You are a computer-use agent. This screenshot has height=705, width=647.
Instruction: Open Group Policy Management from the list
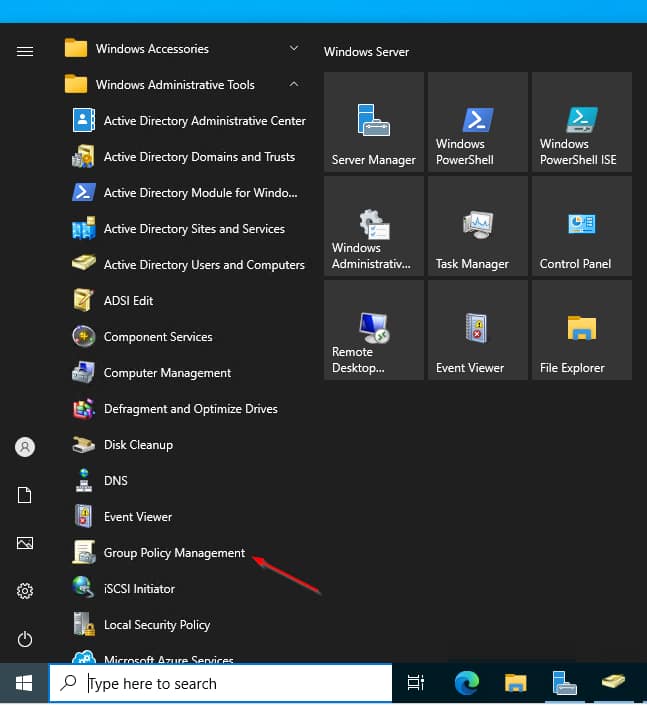tap(174, 553)
